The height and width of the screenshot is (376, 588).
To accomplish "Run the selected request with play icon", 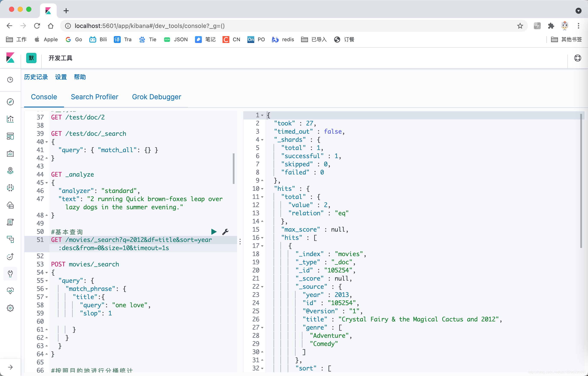I will (214, 232).
